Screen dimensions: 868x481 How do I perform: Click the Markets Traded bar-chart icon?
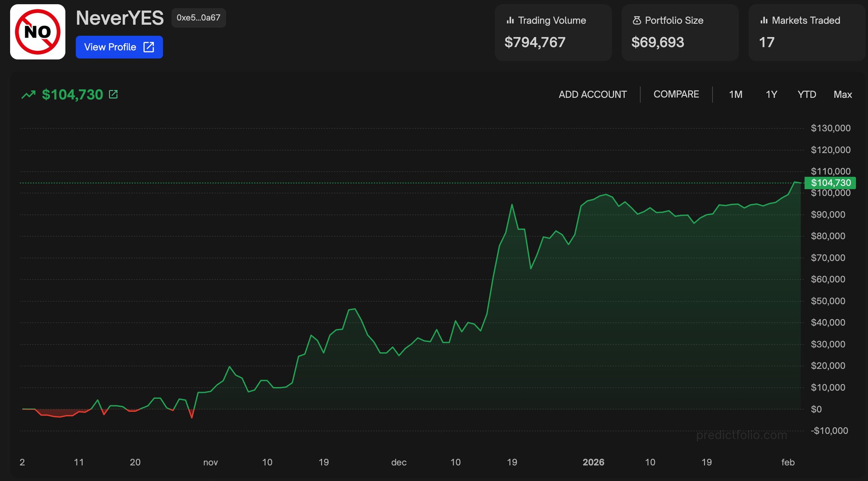click(x=764, y=20)
